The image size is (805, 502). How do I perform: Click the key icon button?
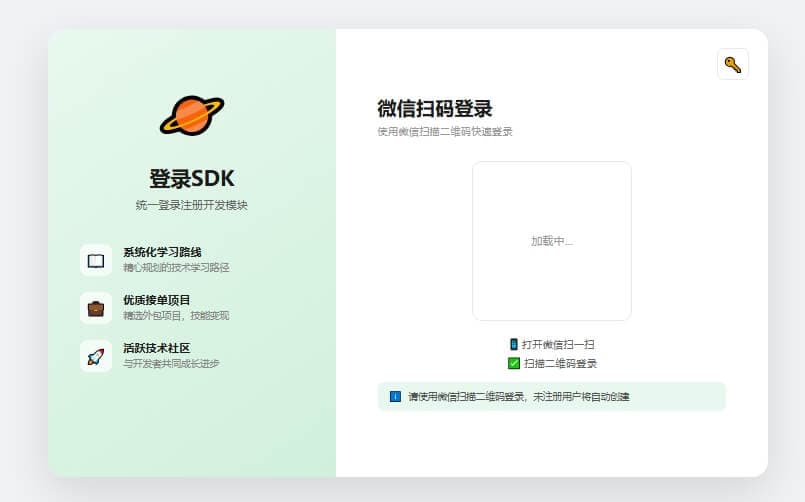(x=733, y=64)
